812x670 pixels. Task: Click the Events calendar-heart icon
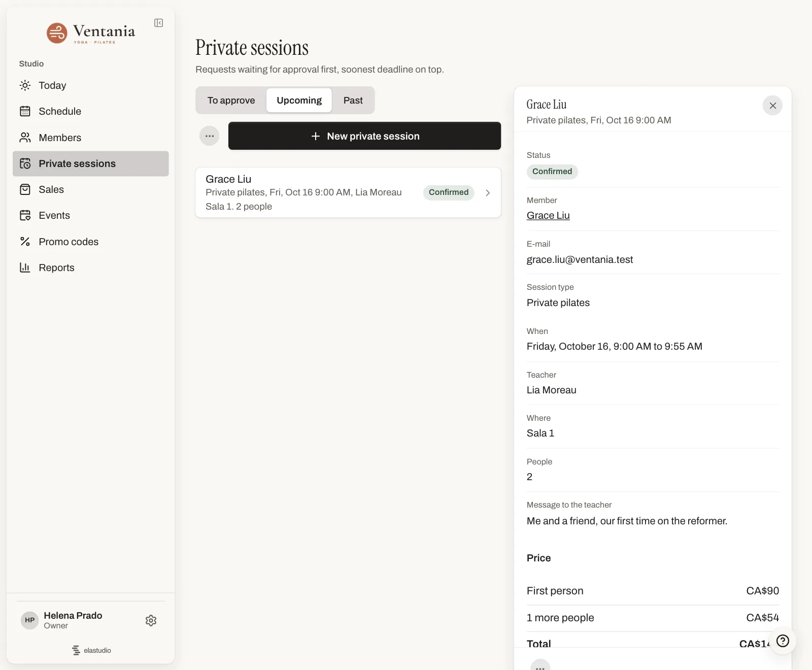tap(25, 215)
